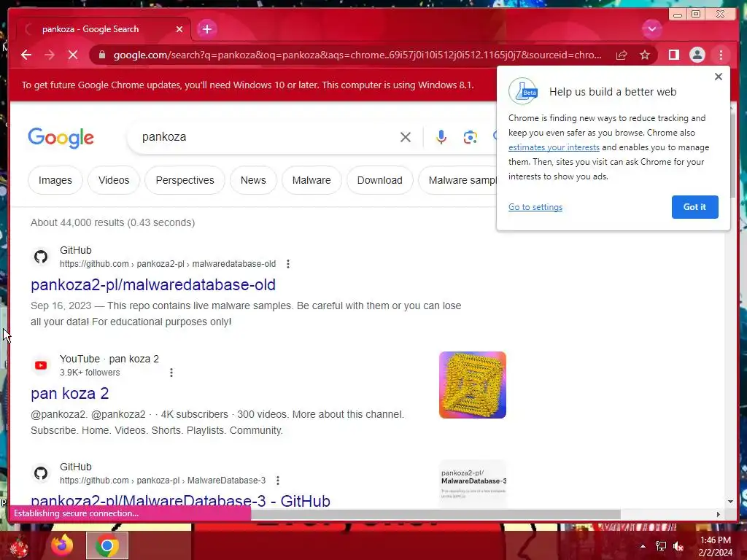The image size is (747, 560).
Task: Open a new tab with the plus button
Action: coord(206,29)
